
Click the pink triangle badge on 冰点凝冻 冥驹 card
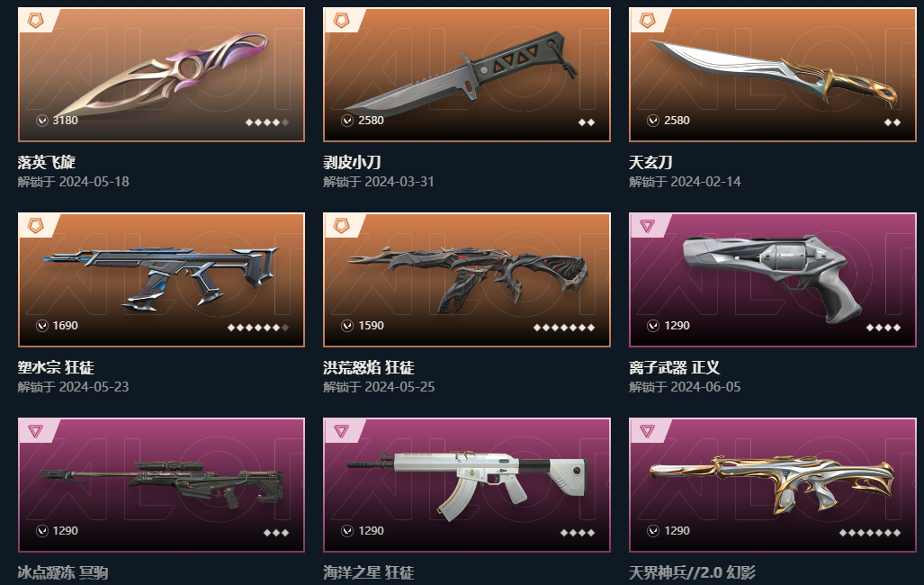35,431
